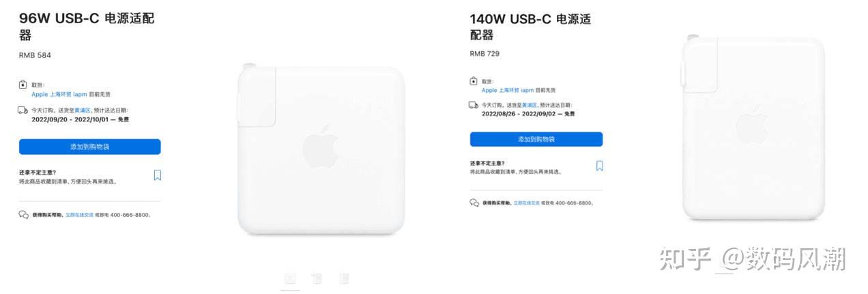The width and height of the screenshot is (868, 294).
Task: Click the delivery truck icon for 140W adapter
Action: (x=474, y=105)
